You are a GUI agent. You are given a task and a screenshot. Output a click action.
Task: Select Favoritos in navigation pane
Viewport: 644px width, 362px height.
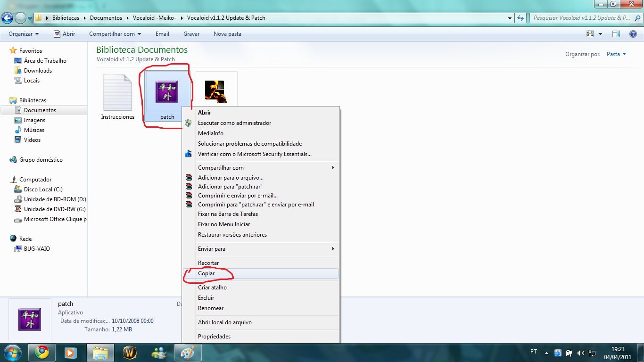point(31,51)
